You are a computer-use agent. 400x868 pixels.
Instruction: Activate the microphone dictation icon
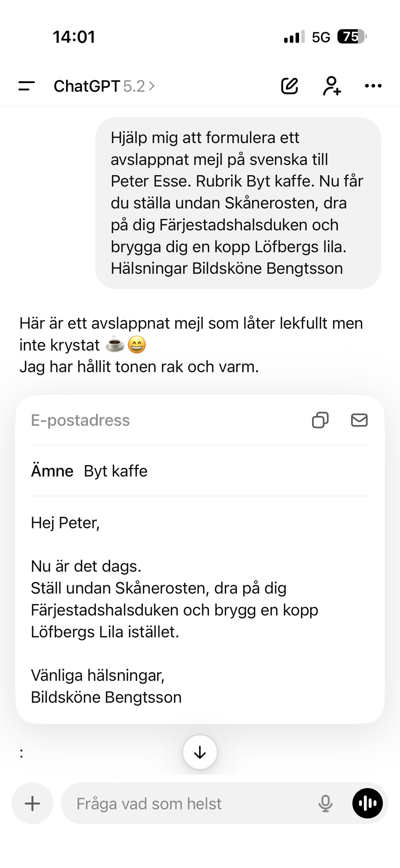click(x=325, y=804)
